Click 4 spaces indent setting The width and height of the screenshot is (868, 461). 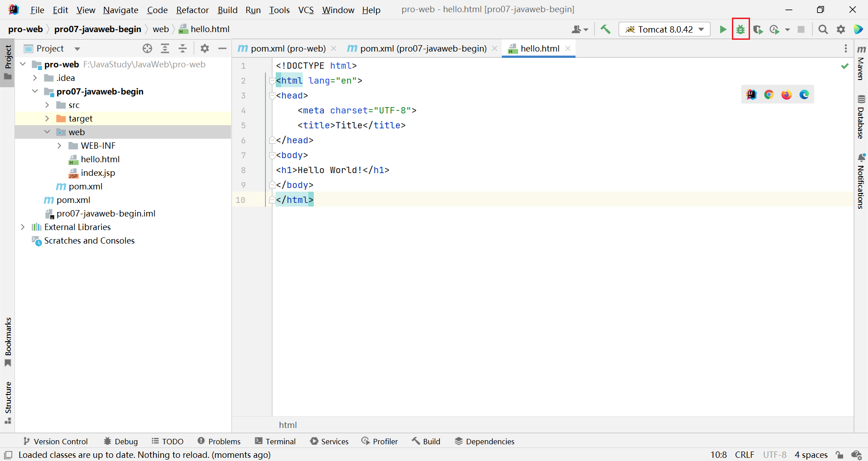point(811,455)
